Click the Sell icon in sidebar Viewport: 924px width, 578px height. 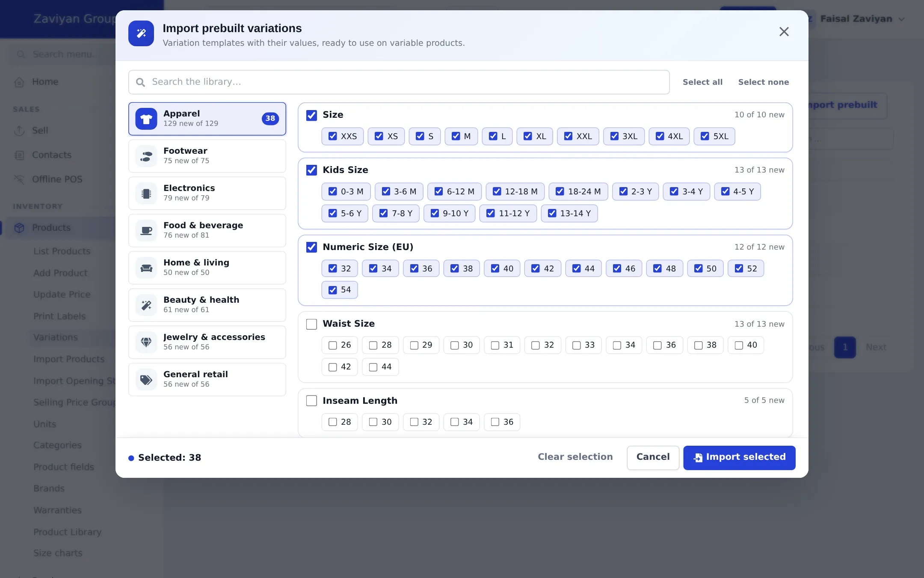(19, 131)
